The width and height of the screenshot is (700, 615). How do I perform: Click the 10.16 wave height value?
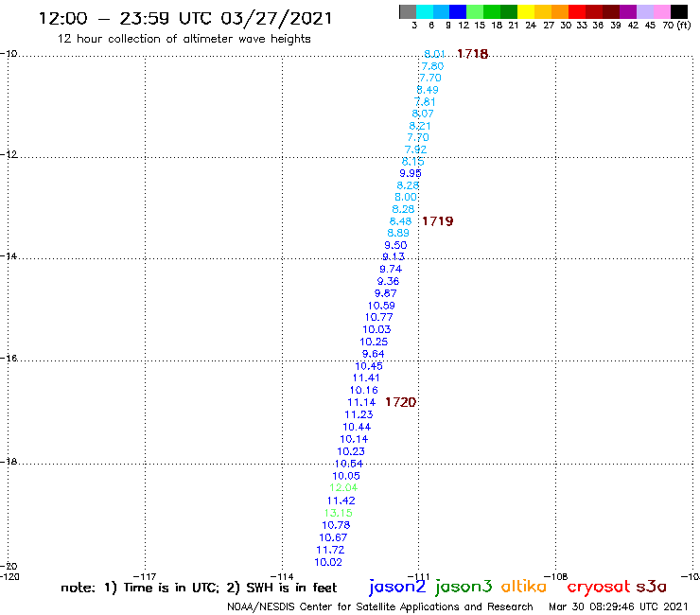tap(364, 391)
